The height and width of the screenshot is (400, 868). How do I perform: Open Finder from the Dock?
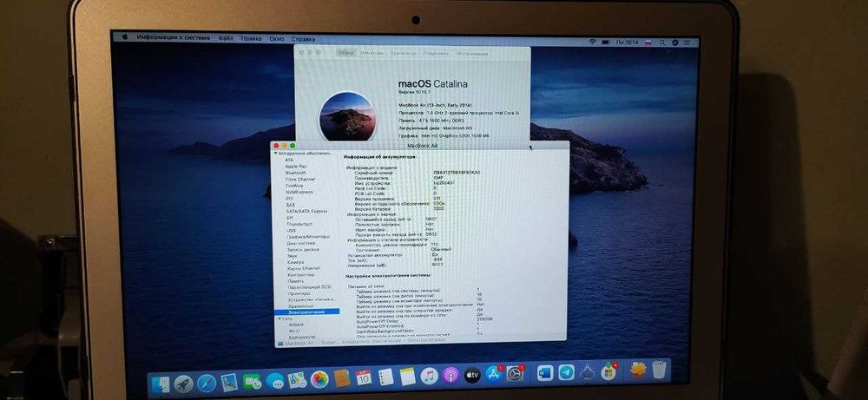(x=161, y=383)
